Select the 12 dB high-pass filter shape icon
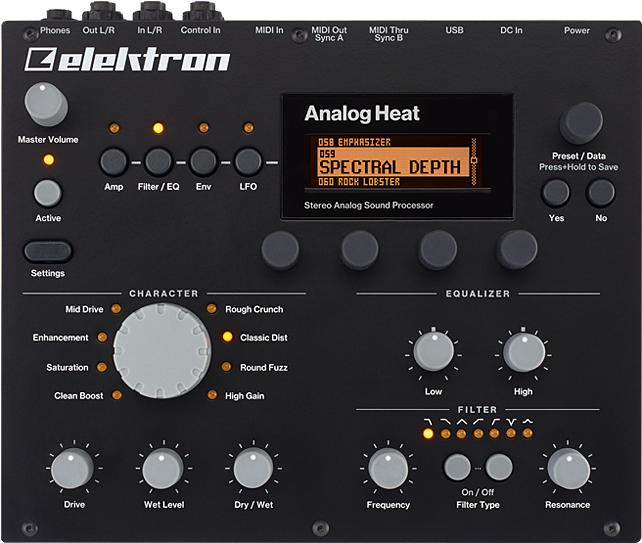Image resolution: width=642 pixels, height=543 pixels. [x=495, y=422]
